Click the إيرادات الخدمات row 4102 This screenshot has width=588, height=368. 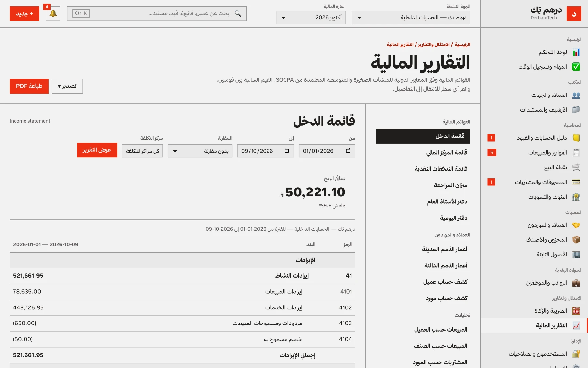tap(182, 308)
